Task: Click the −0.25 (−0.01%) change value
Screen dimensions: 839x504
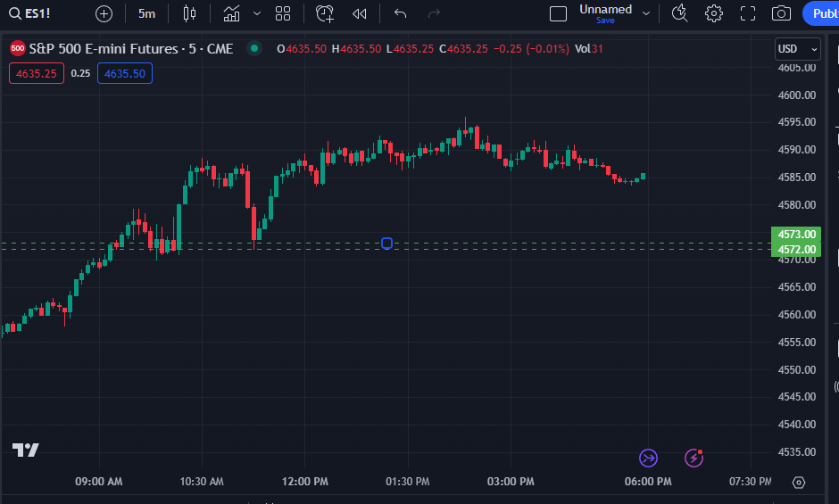Action: [531, 49]
